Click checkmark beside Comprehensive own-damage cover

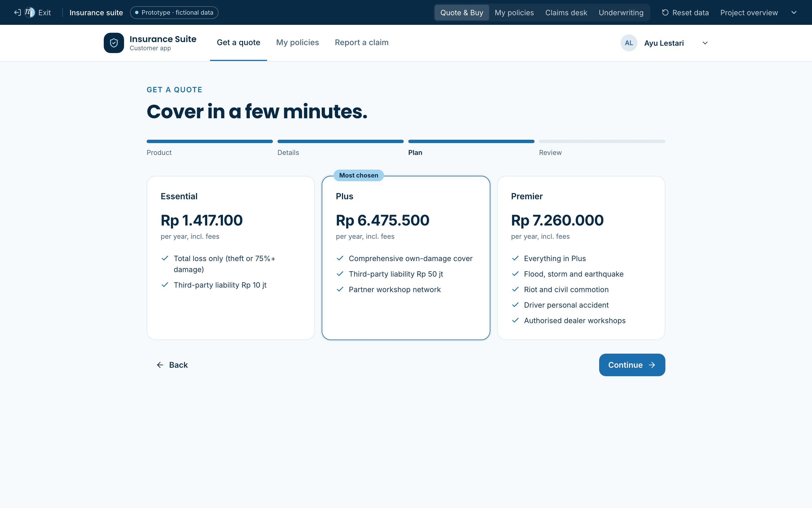340,258
